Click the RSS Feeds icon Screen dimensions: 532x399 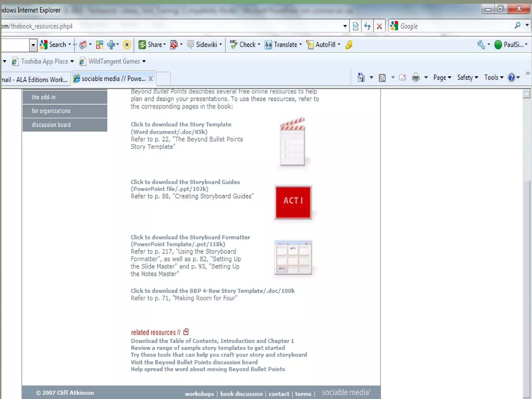(382, 78)
